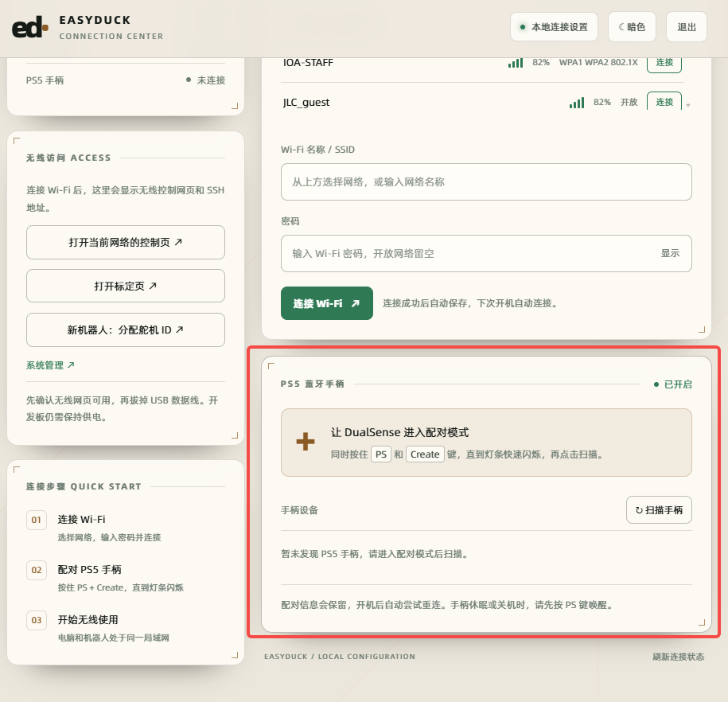The image size is (728, 702).
Task: Select the JLC_guest network name
Action: pyautogui.click(x=306, y=103)
